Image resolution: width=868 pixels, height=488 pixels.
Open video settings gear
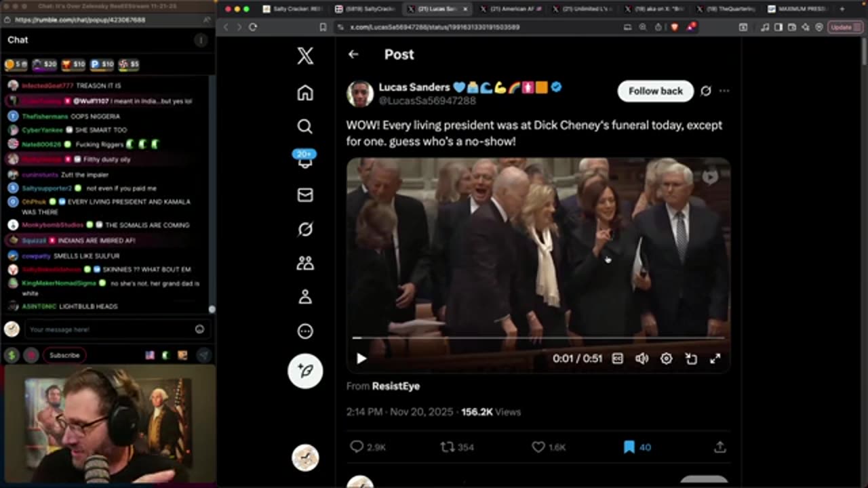pyautogui.click(x=667, y=359)
